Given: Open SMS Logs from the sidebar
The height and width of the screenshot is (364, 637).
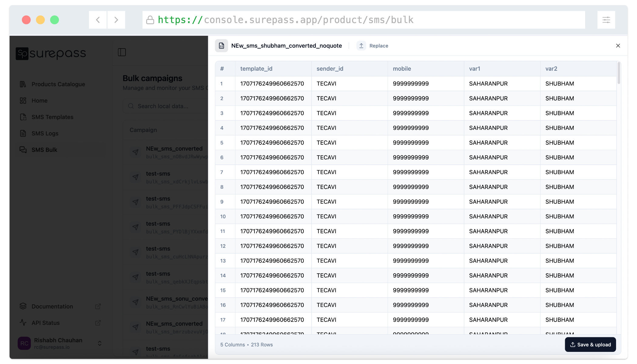Looking at the screenshot, I should pyautogui.click(x=45, y=133).
